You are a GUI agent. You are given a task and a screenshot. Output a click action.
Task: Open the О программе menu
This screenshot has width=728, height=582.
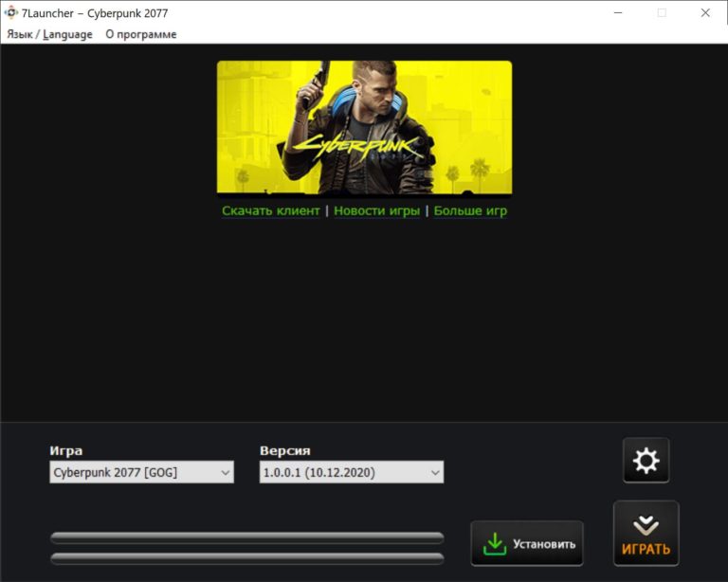141,34
